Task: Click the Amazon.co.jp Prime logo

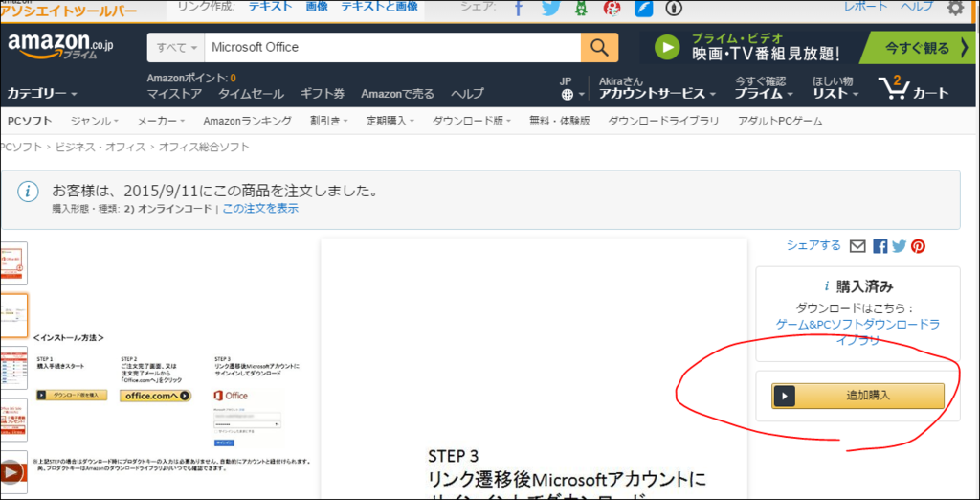Action: pyautogui.click(x=60, y=46)
